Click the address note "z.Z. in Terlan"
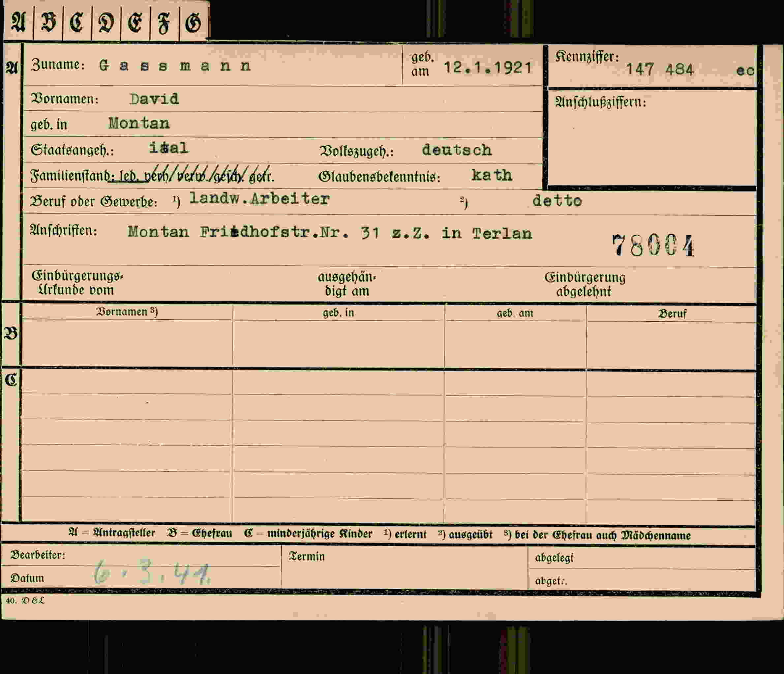784x674 pixels. tap(462, 233)
